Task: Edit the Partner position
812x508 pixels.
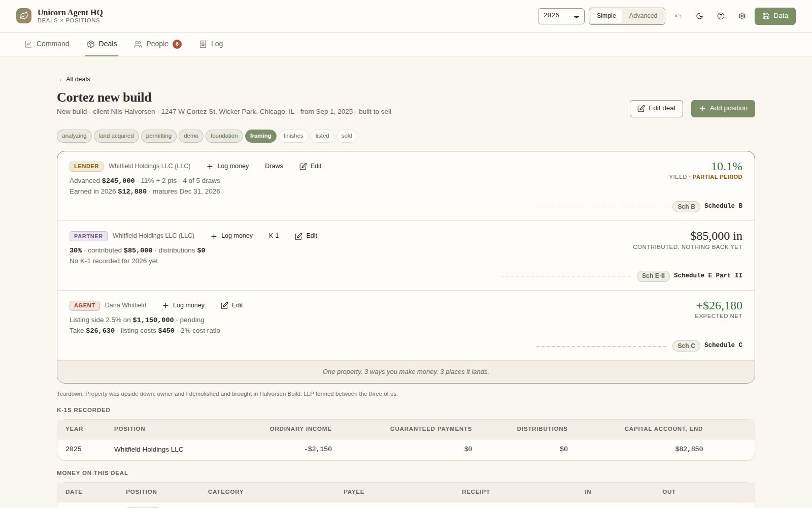Action: 306,236
